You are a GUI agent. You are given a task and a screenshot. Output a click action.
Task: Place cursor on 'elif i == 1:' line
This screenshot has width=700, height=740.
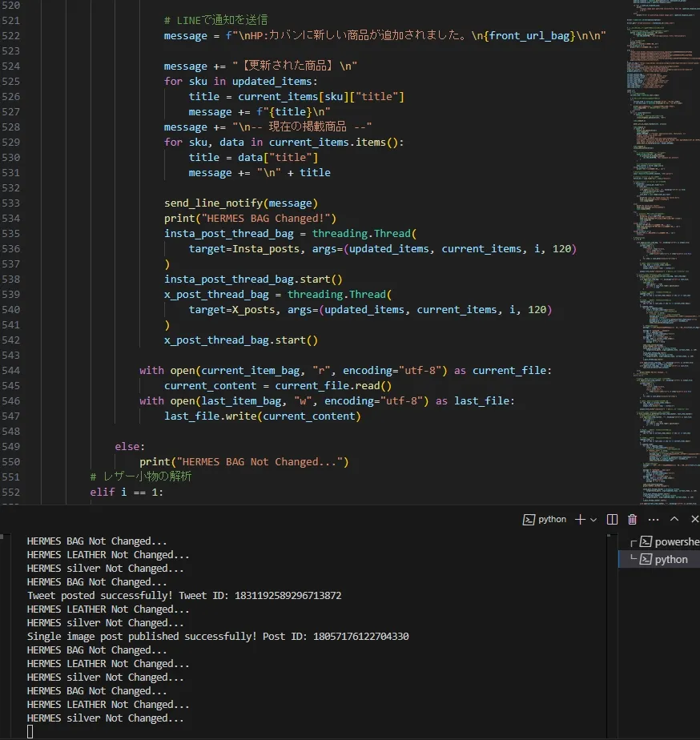(x=127, y=492)
